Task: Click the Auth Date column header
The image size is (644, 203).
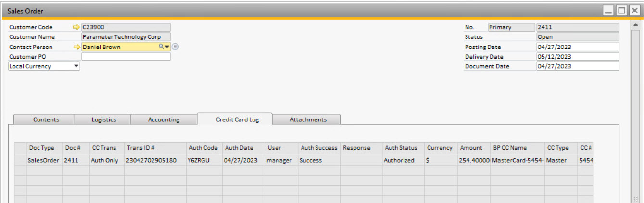Action: pos(244,148)
